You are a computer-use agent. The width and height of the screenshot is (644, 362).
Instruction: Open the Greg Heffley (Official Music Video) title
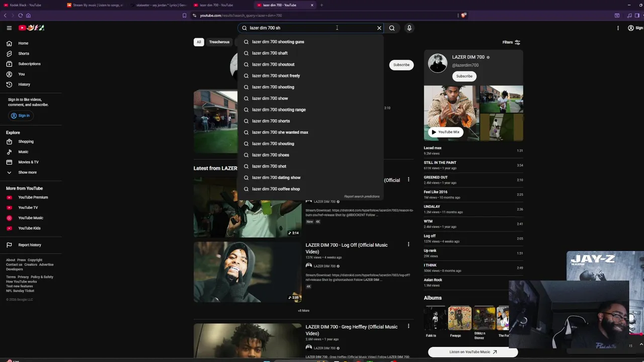[351, 330]
